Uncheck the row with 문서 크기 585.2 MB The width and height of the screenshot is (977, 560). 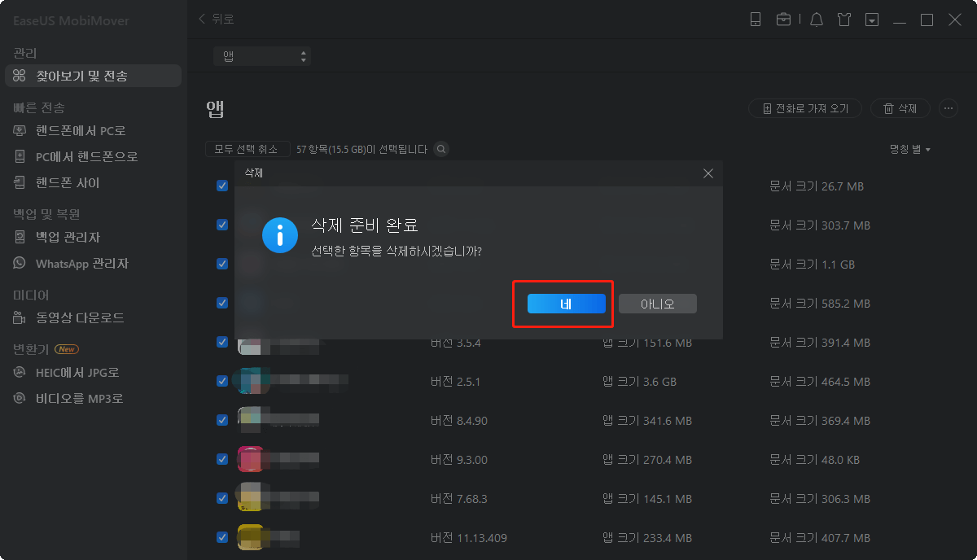click(222, 303)
